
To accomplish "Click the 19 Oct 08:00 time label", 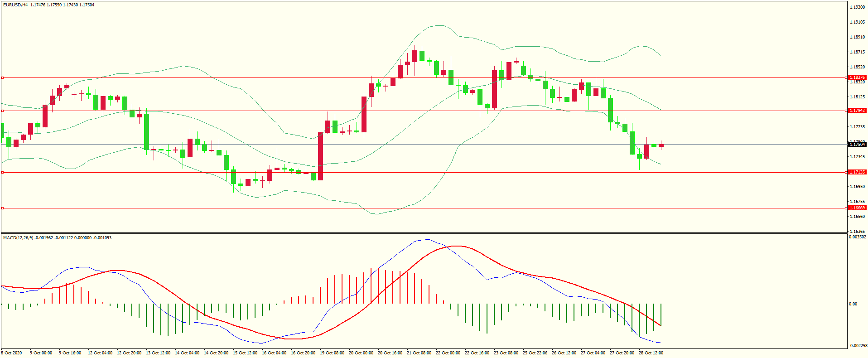I will (332, 353).
